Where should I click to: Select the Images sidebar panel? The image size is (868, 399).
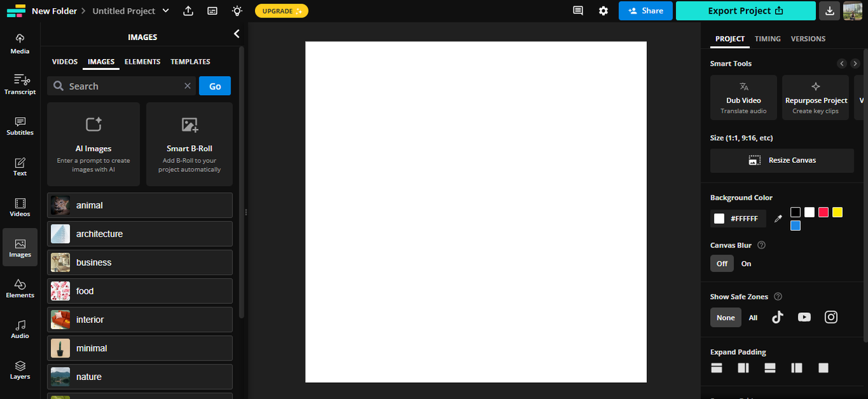20,247
